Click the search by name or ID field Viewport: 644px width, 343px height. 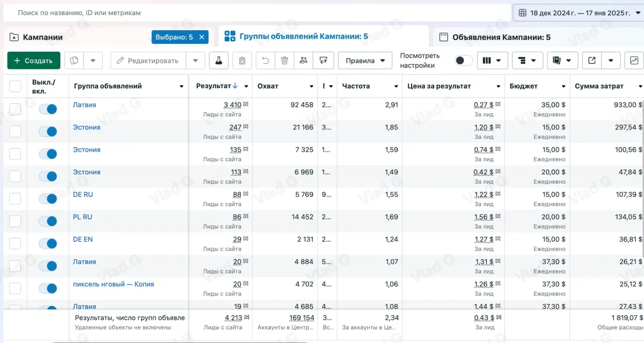257,13
